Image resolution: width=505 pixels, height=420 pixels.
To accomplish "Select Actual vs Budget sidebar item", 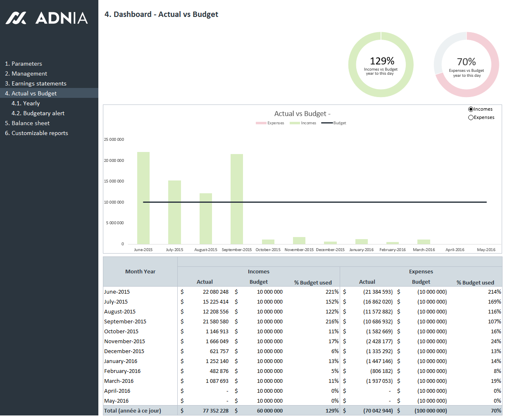I will pyautogui.click(x=31, y=93).
